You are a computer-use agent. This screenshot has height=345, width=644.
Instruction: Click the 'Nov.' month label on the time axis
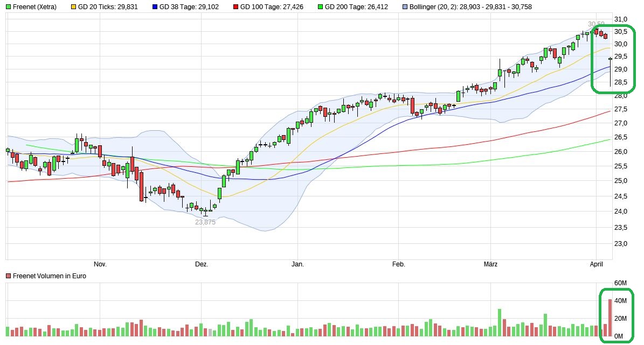pos(100,264)
